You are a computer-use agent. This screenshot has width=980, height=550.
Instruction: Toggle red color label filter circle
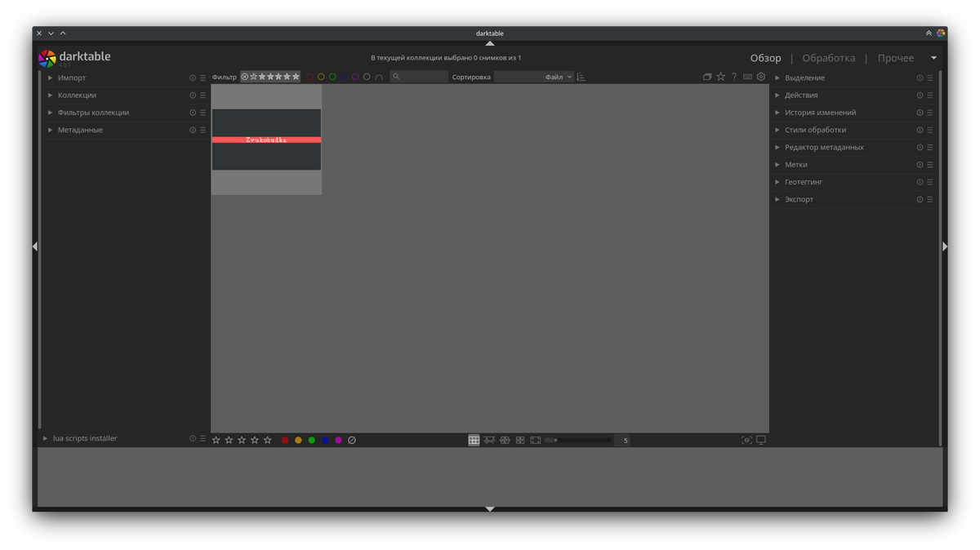tap(310, 77)
